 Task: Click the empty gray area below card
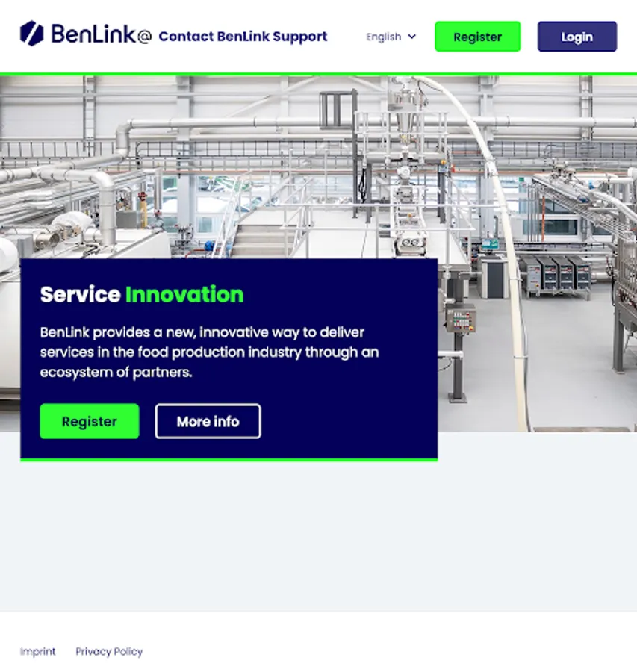318,535
